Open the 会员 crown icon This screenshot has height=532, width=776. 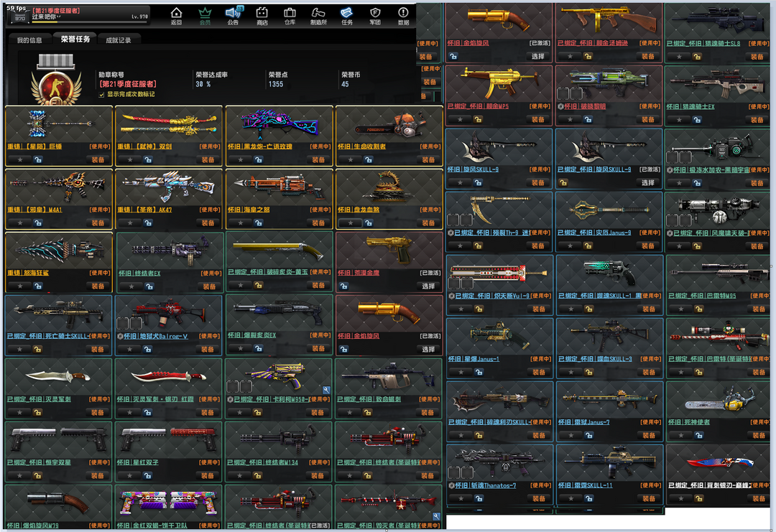click(205, 15)
